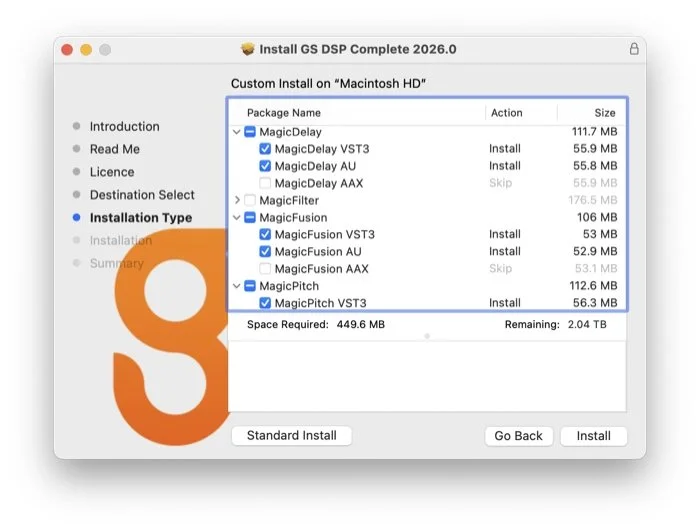Click the MagicDelay AAX row label

pyautogui.click(x=319, y=183)
